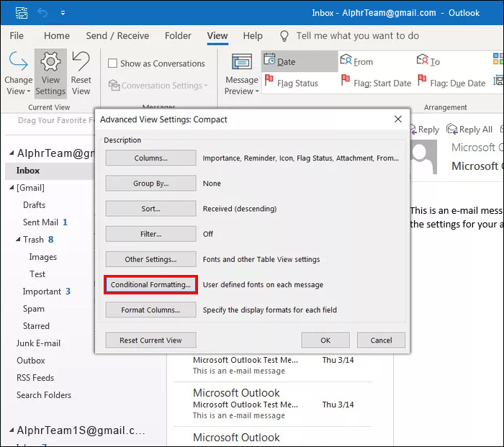Arrange by Flag: Due Date
This screenshot has width=504, height=447.
coord(451,83)
